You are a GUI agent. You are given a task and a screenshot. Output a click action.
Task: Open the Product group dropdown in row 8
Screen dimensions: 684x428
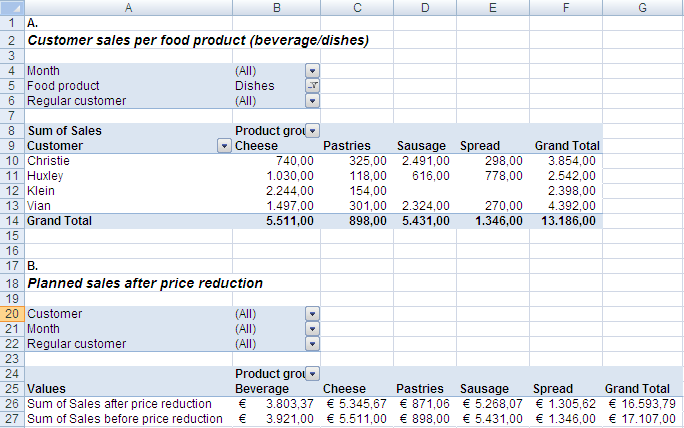point(312,130)
